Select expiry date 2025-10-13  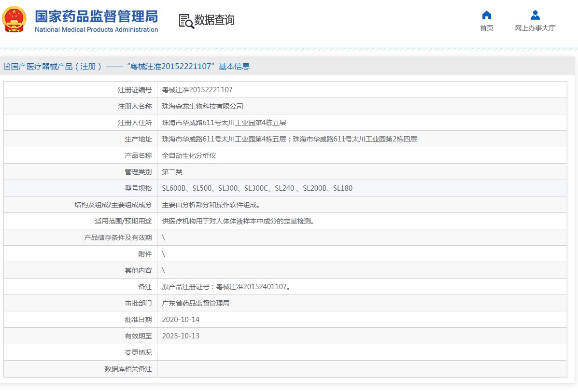181,336
